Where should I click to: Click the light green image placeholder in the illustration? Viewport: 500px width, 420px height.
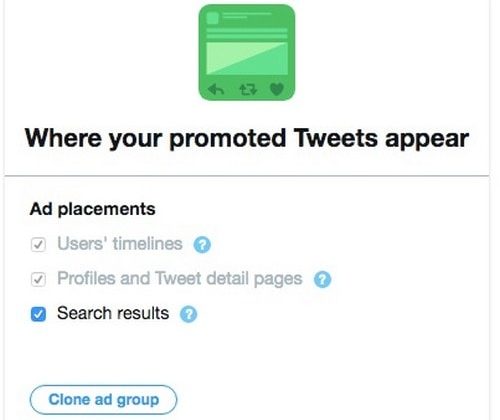pyautogui.click(x=247, y=58)
